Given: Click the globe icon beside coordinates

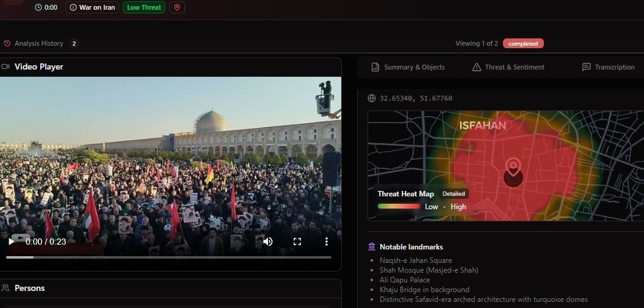Looking at the screenshot, I should [372, 98].
